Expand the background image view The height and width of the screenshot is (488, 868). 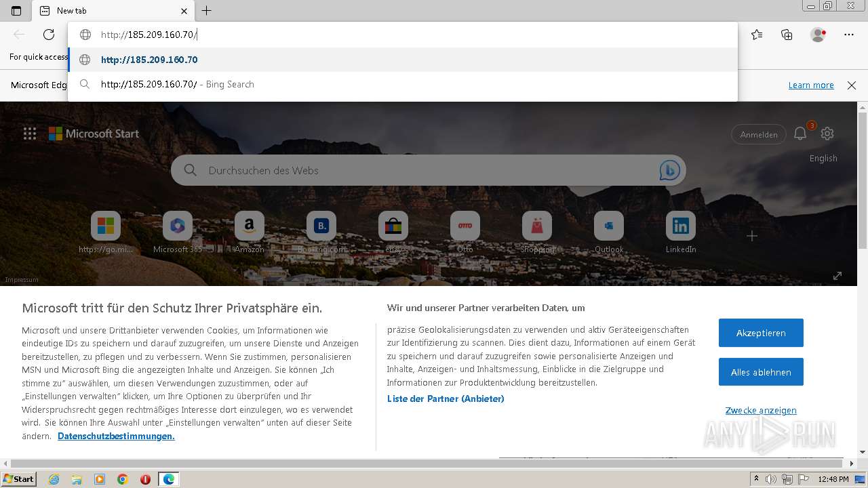(837, 275)
